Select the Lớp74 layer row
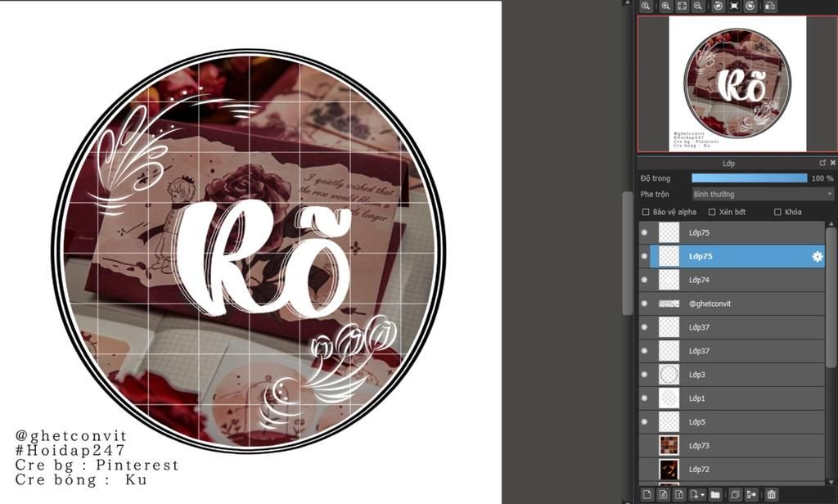Viewport: 838px width, 504px height. [x=732, y=280]
